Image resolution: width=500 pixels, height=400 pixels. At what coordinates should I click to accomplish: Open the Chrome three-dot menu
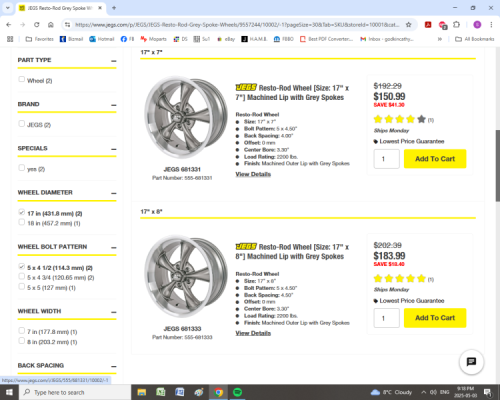(491, 25)
